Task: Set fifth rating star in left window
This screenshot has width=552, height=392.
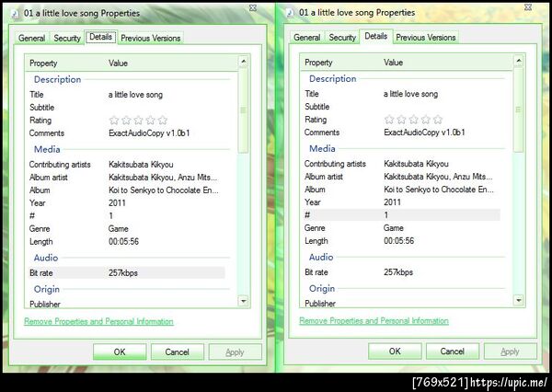Action: pos(163,121)
